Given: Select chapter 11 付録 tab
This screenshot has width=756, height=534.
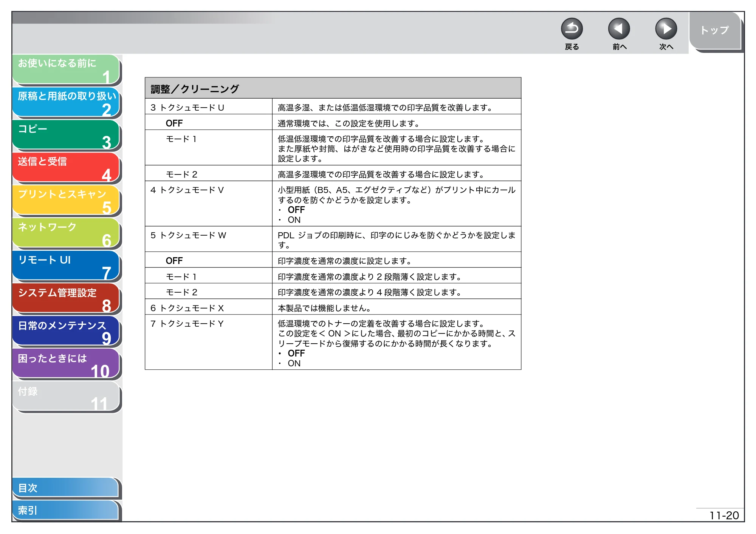Looking at the screenshot, I should (x=66, y=397).
